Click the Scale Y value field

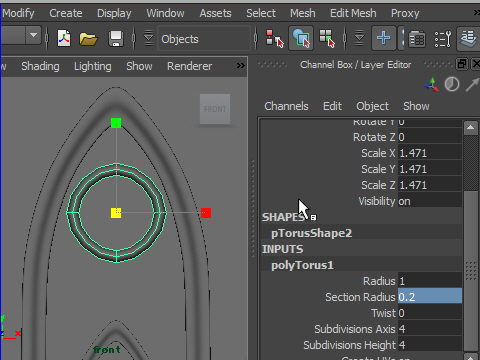(x=430, y=169)
